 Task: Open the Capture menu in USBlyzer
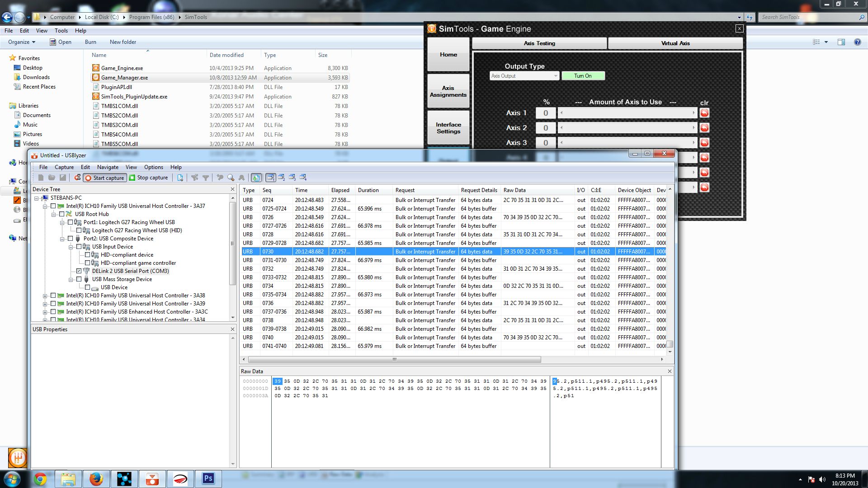(x=64, y=167)
